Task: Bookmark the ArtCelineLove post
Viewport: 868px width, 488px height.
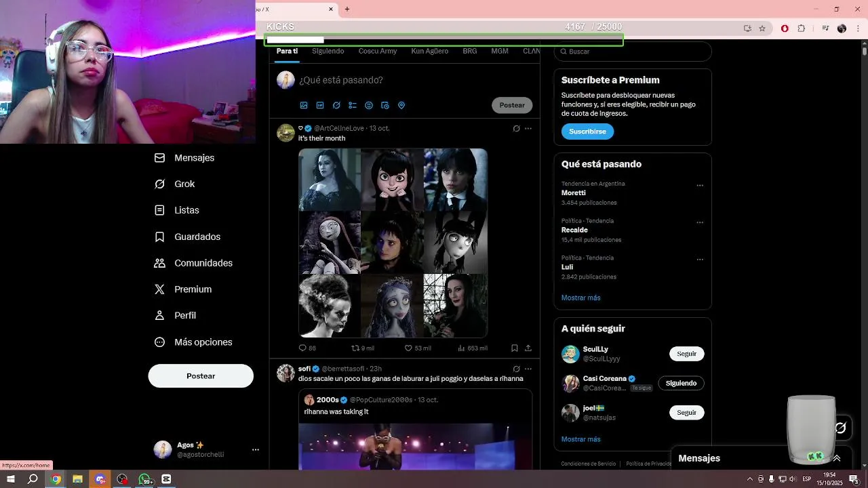Action: 515,348
